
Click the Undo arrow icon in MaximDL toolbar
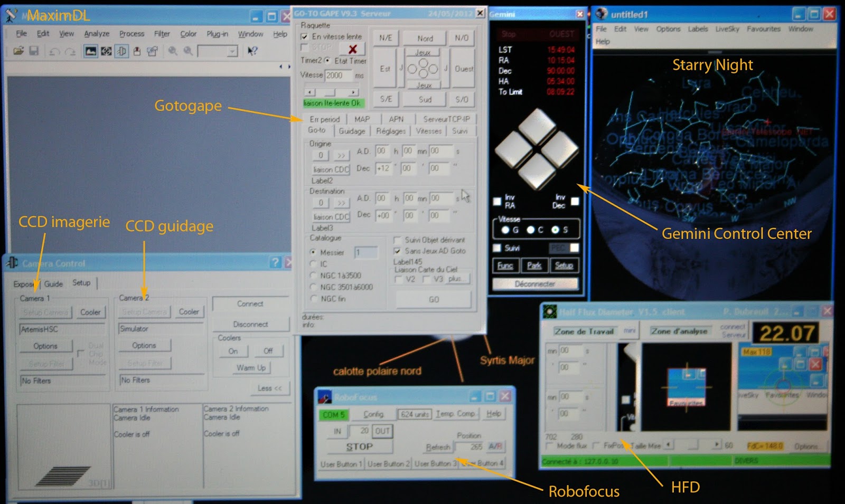[54, 51]
